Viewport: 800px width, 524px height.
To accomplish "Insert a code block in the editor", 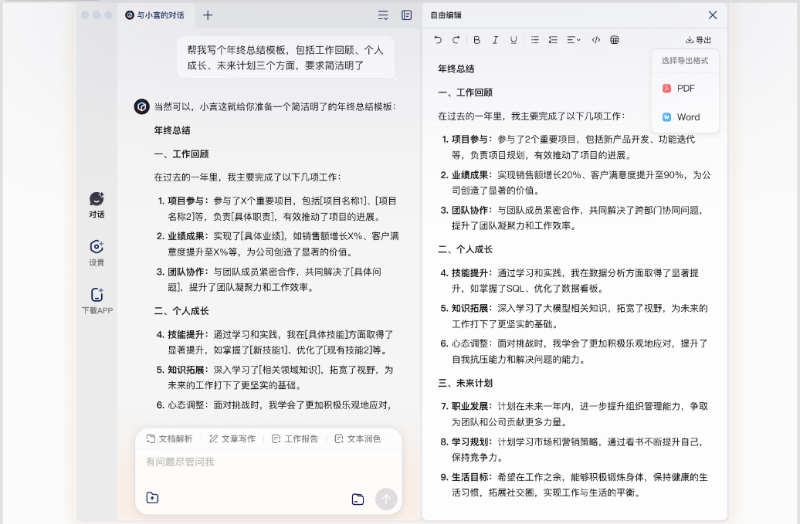I will [596, 40].
